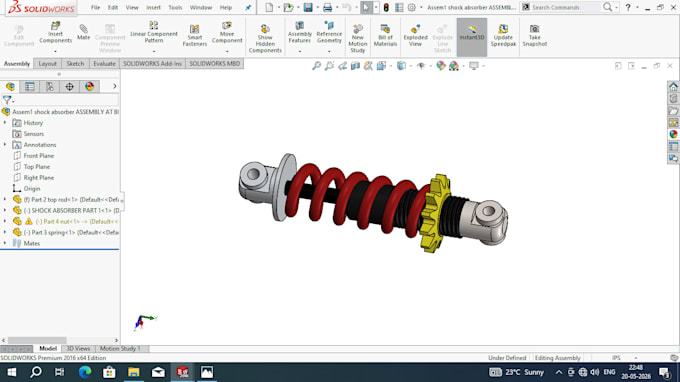Switch to the Sketch tab
The width and height of the screenshot is (680, 382).
[75, 64]
